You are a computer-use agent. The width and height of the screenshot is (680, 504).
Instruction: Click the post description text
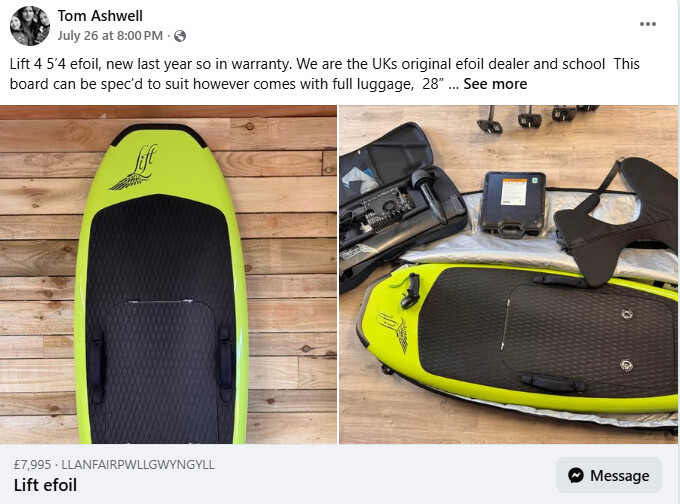[324, 74]
